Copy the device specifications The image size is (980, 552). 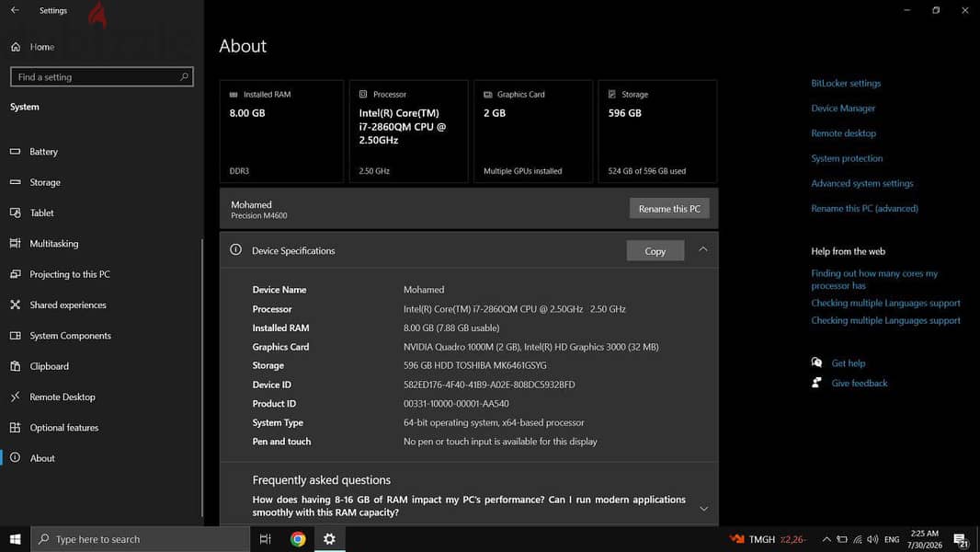pyautogui.click(x=655, y=250)
